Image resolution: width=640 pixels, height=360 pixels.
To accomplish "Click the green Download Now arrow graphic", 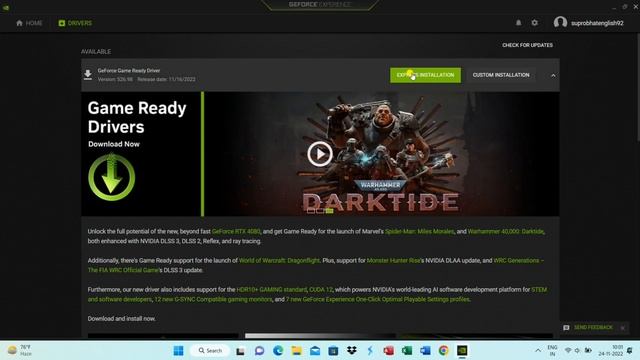I will [x=111, y=177].
